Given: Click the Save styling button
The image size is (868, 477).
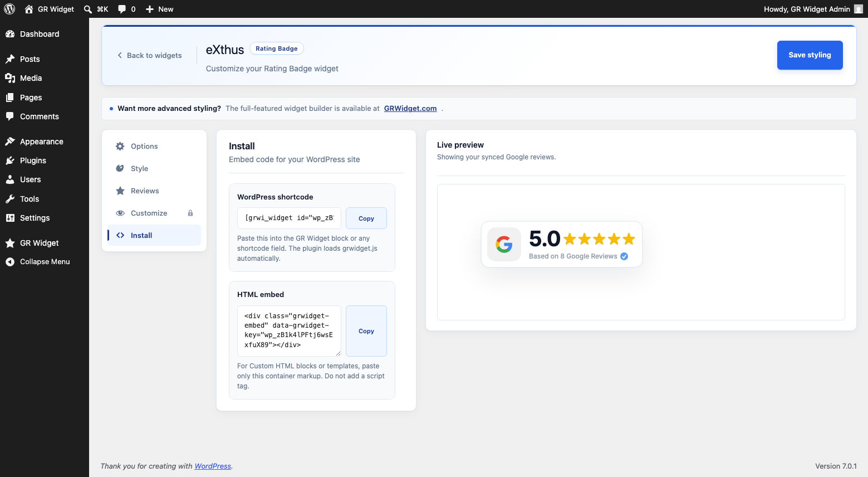Looking at the screenshot, I should click(810, 55).
